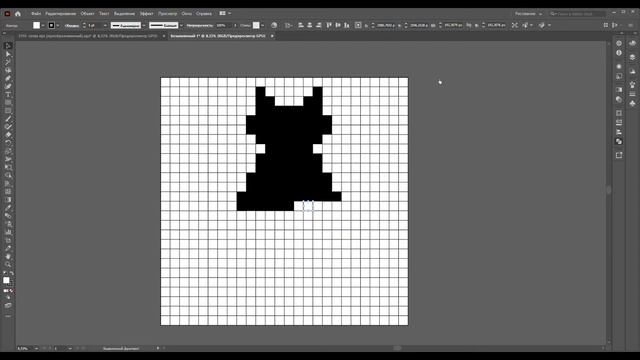The image size is (640, 360).
Task: Open the Объект menu
Action: pyautogui.click(x=87, y=13)
